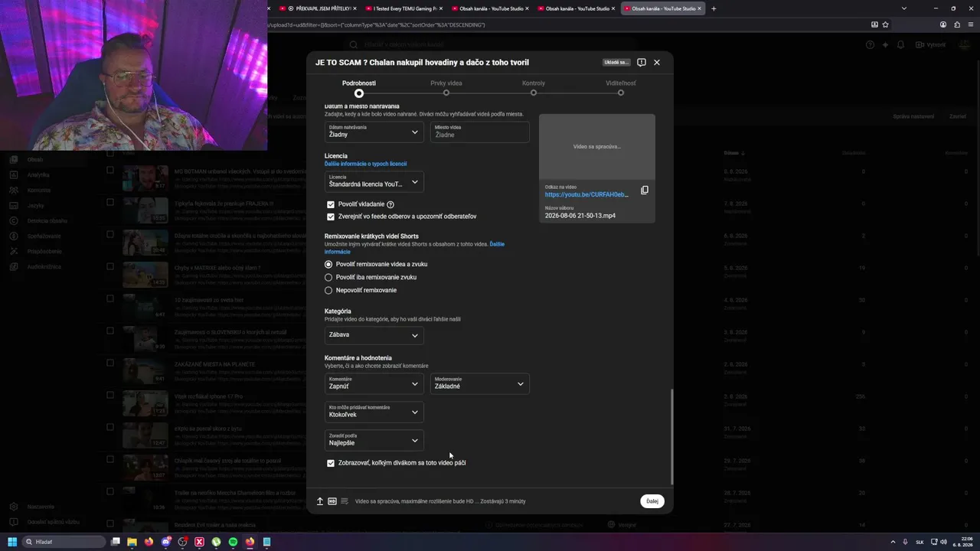Open File Explorer from the taskbar
980x551 pixels.
132,542
